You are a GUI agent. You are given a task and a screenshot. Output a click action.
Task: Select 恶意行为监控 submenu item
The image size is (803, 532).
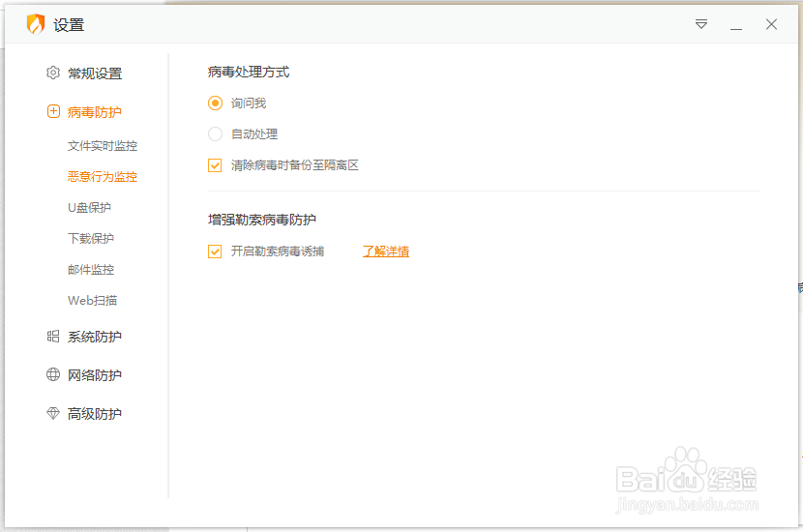coord(103,177)
